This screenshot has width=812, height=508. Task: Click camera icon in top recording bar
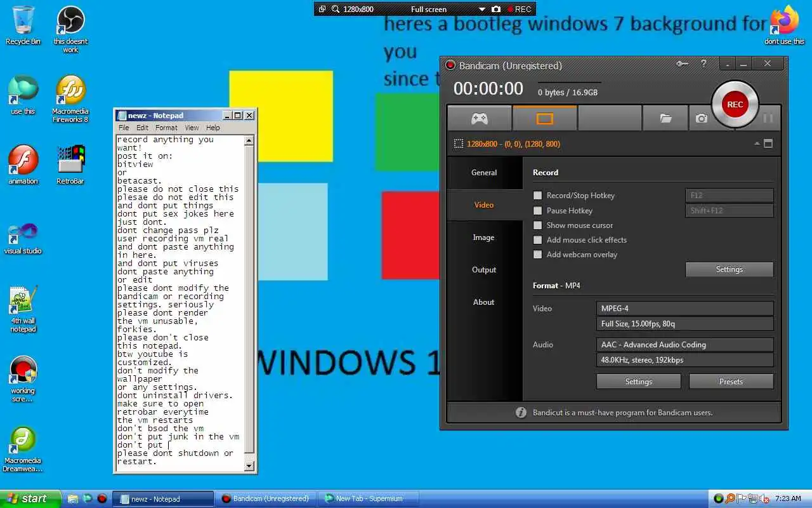[x=496, y=9]
